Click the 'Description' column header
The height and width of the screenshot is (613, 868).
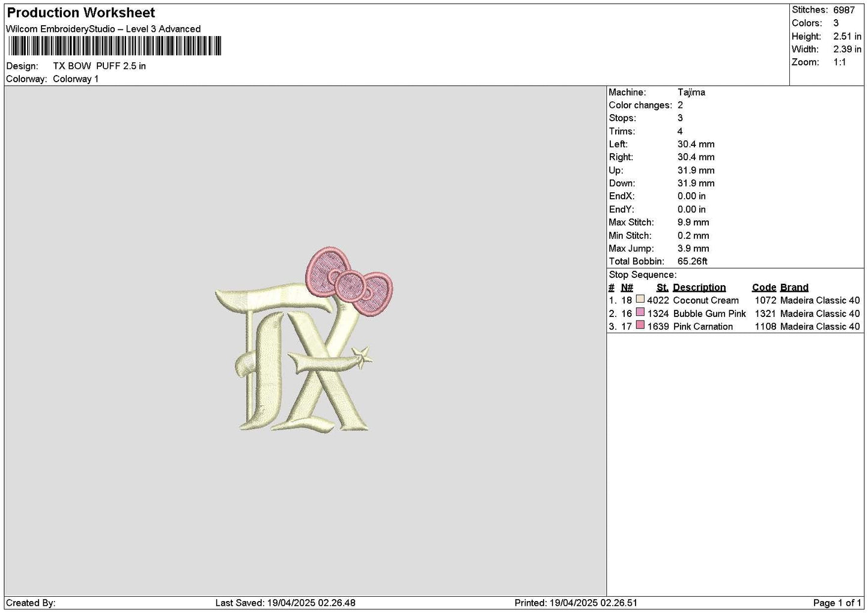(699, 288)
